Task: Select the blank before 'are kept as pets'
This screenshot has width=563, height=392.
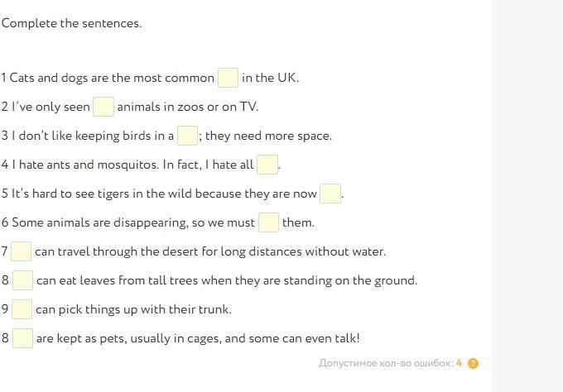Action: pyautogui.click(x=23, y=338)
